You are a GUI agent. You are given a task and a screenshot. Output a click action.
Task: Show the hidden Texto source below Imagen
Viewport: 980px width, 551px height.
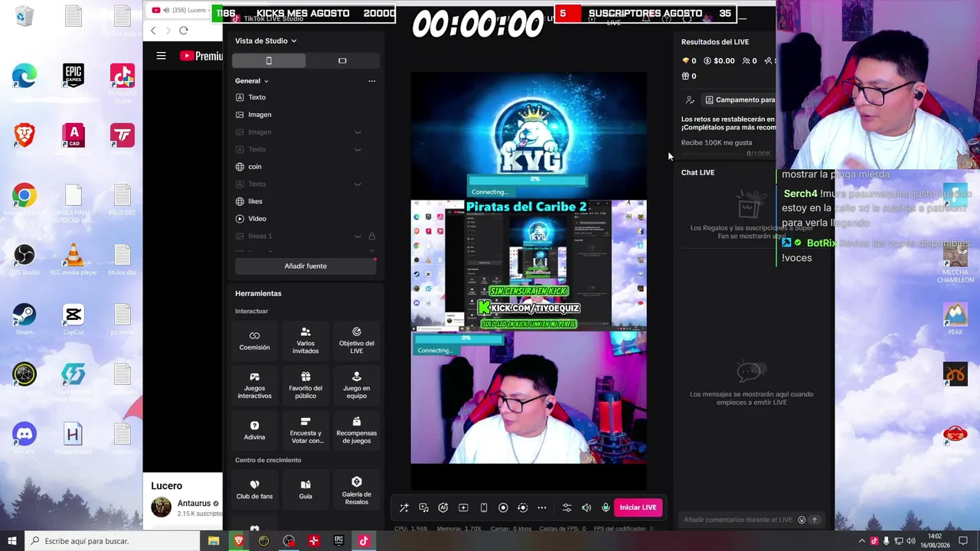tap(358, 149)
